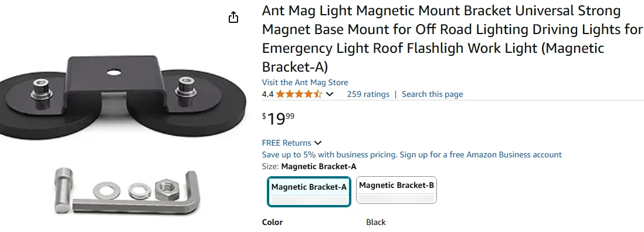Open ratings breakdown chevron next to stars
Screen dimensions: 644x232
pyautogui.click(x=330, y=94)
